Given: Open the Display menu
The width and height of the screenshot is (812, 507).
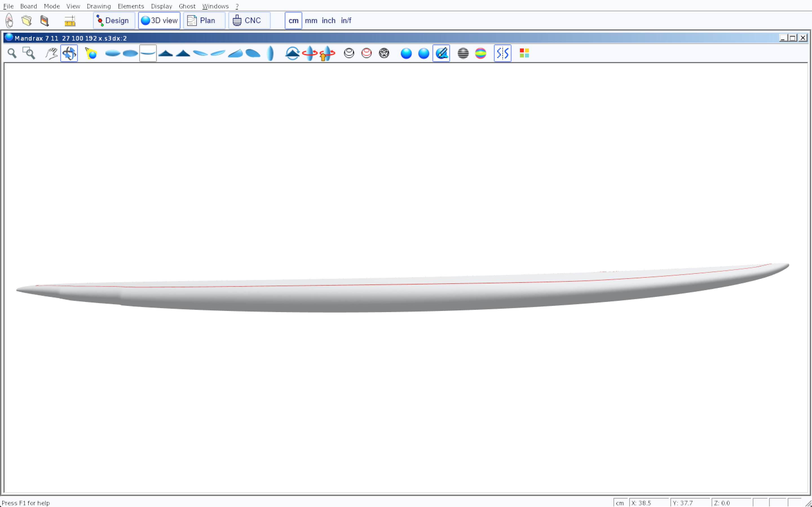Looking at the screenshot, I should [x=161, y=6].
